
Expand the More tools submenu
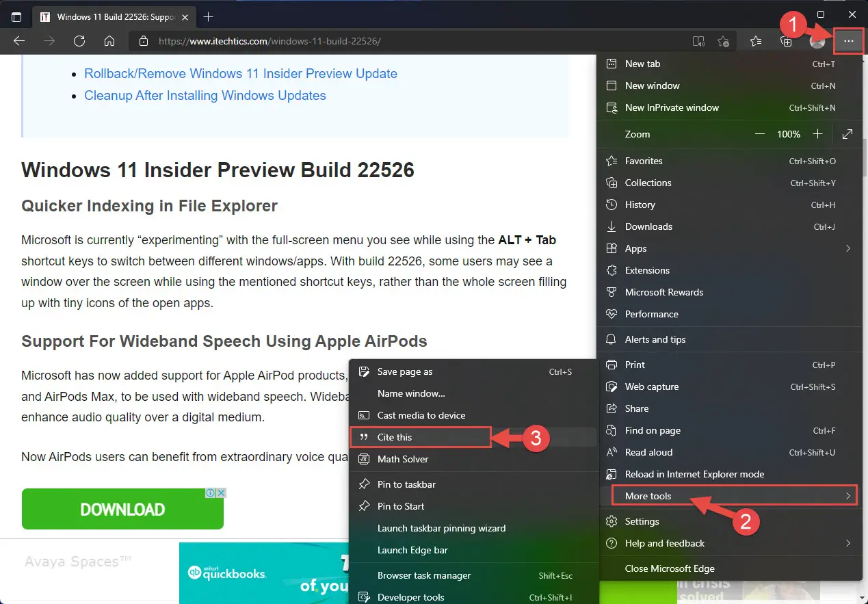728,496
